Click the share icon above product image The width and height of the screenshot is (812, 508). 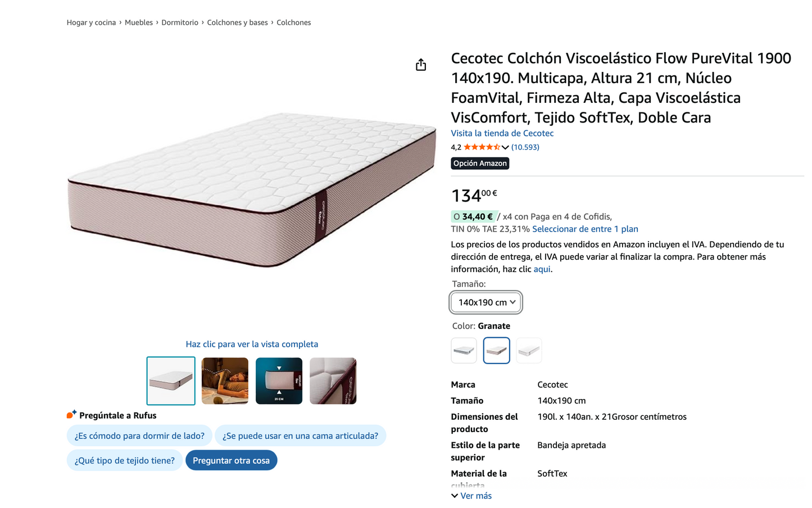(421, 65)
